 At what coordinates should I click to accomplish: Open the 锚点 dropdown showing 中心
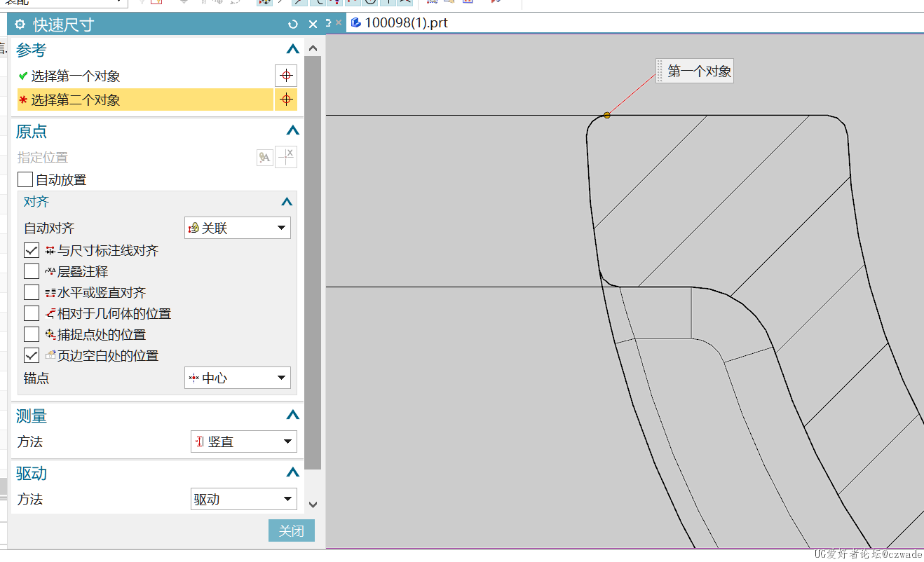[237, 378]
